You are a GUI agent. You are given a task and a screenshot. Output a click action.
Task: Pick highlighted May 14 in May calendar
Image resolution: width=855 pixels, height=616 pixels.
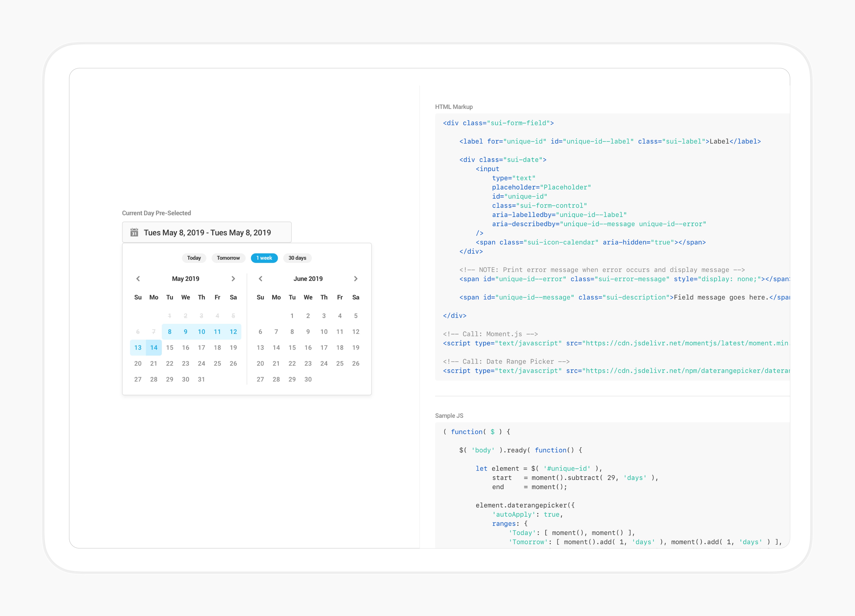click(x=154, y=348)
